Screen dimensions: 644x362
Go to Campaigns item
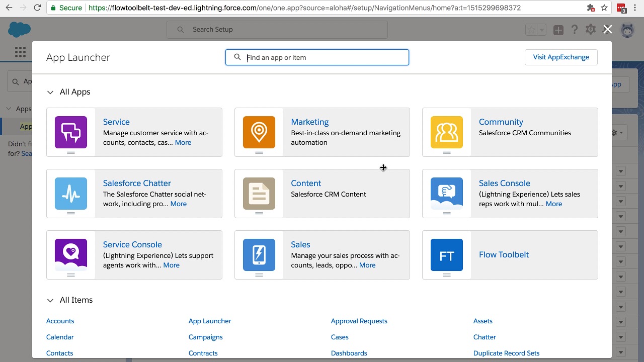click(205, 337)
